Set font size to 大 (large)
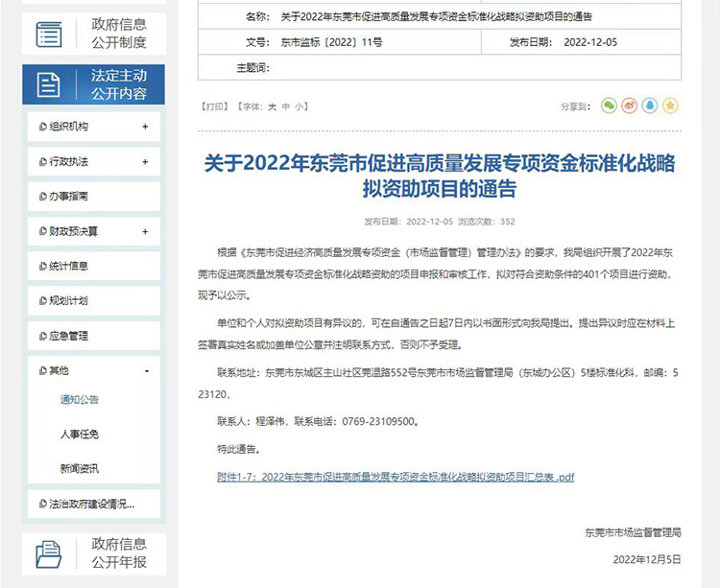This screenshot has height=588, width=720. [x=272, y=106]
